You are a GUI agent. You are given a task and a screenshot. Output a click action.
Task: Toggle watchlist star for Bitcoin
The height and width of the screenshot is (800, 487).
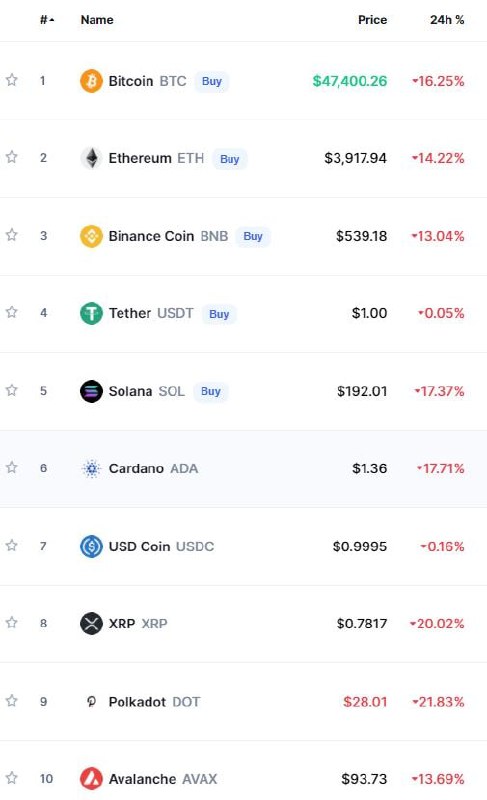pos(12,80)
